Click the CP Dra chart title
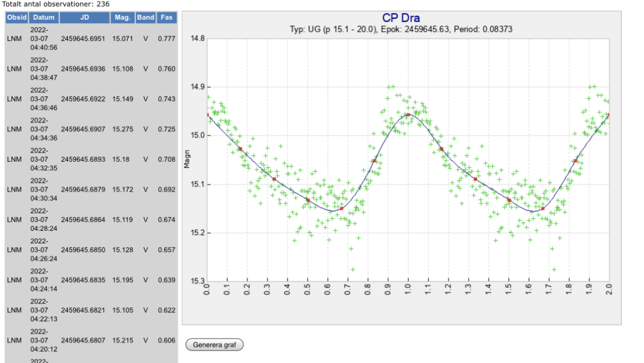The height and width of the screenshot is (363, 644). (401, 18)
